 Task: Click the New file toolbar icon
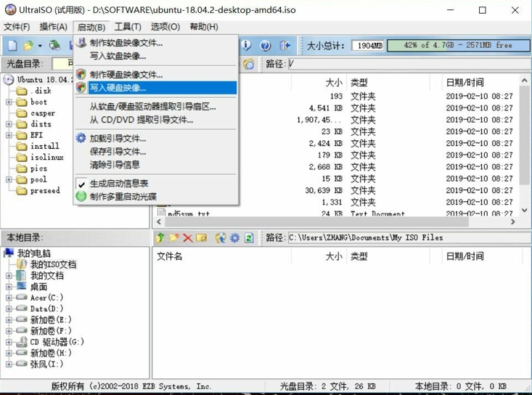(12, 46)
